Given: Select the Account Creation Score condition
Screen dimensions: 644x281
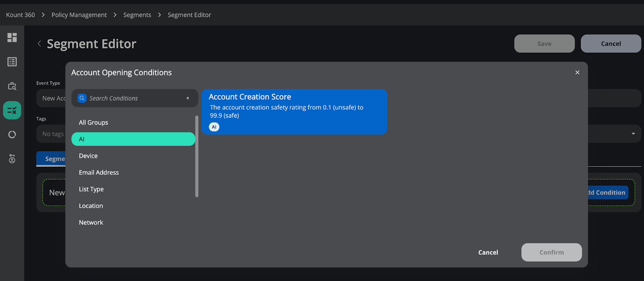Looking at the screenshot, I should click(x=294, y=112).
